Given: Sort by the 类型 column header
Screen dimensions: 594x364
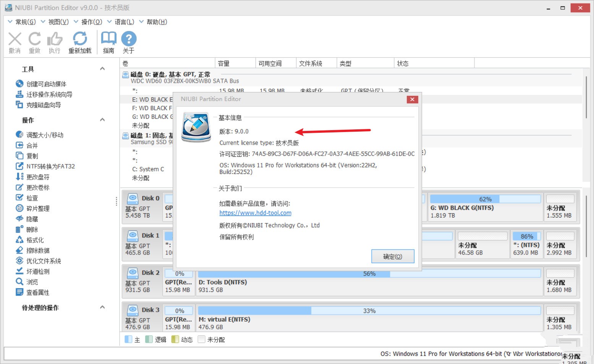Looking at the screenshot, I should [x=366, y=63].
